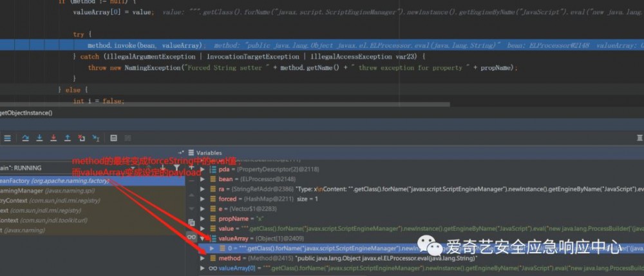The image size is (644, 276).
Task: Expand the propName variable
Action: point(202,219)
